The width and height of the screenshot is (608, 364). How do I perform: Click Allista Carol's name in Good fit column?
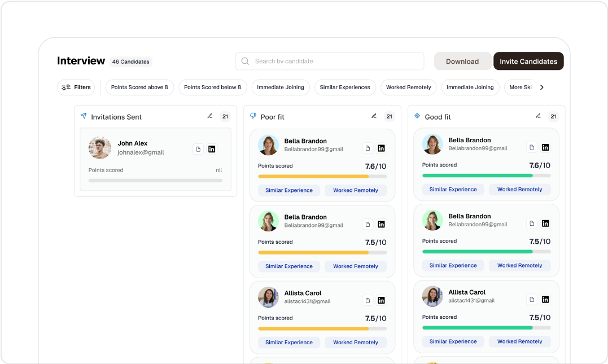tap(467, 292)
